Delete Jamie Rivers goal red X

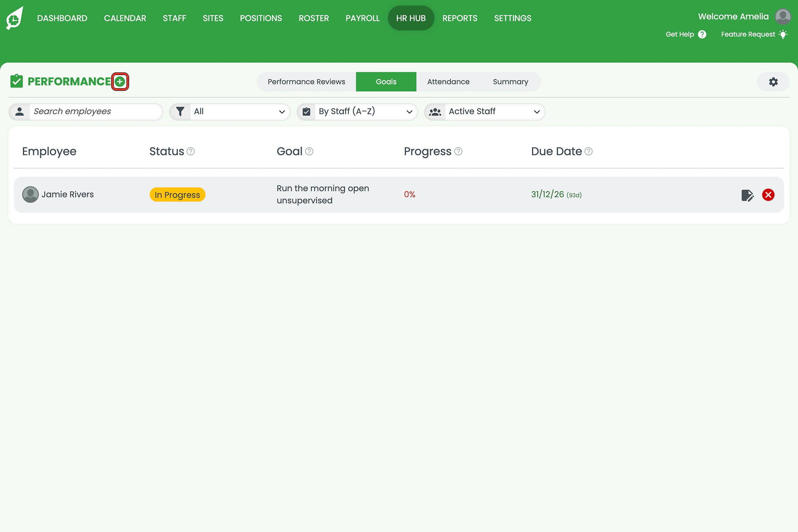tap(768, 195)
